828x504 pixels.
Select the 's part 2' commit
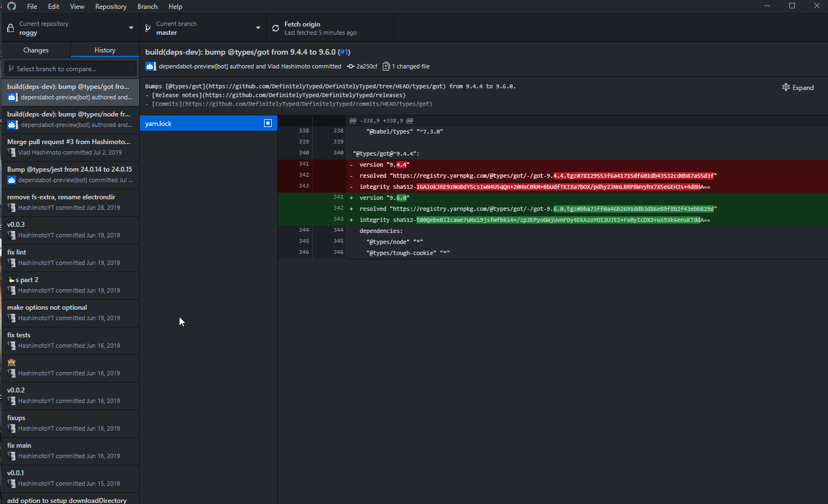point(70,285)
